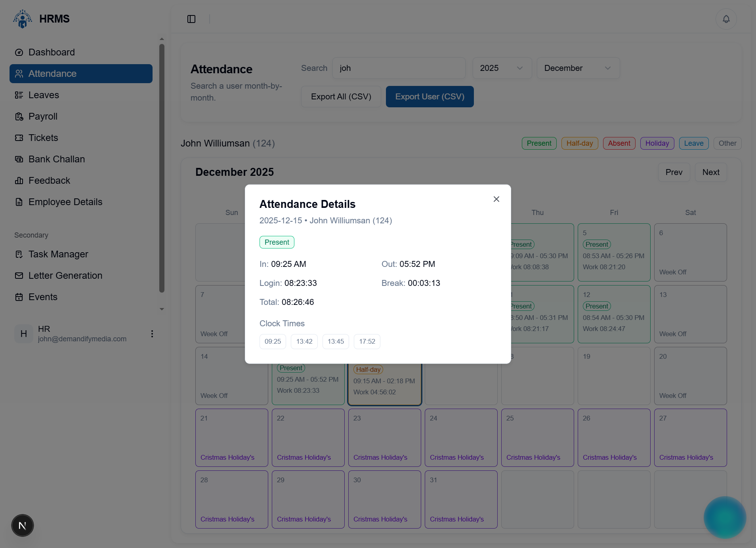Viewport: 756px width, 548px height.
Task: Open the 2025 year dropdown
Action: point(502,68)
